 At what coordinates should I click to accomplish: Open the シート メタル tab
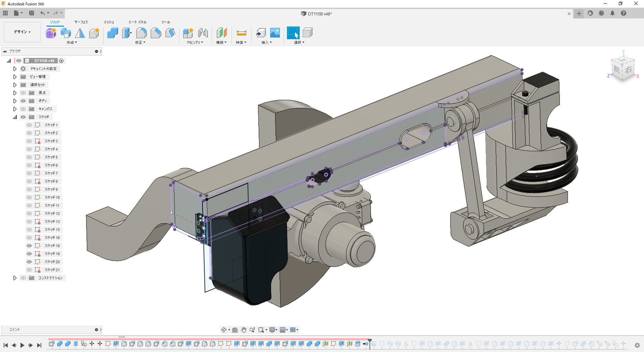point(137,22)
